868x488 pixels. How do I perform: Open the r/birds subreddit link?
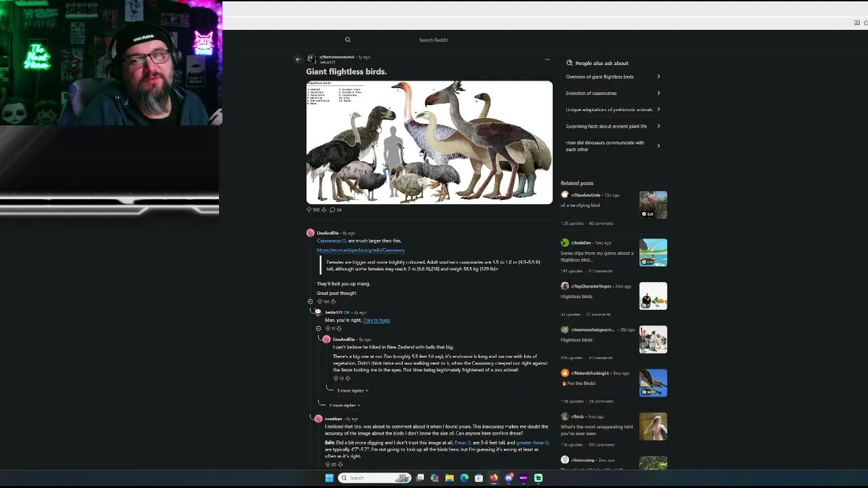point(577,417)
